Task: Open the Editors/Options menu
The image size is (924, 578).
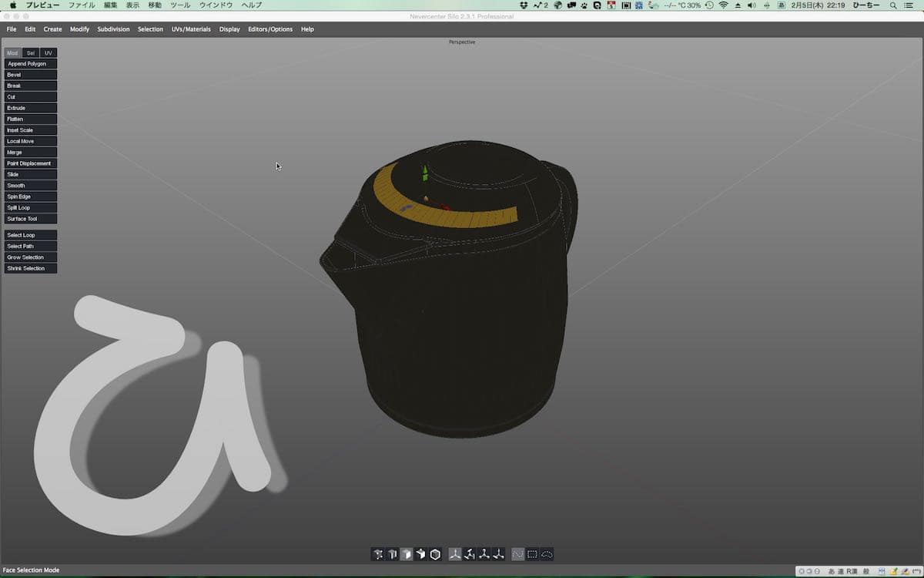Action: click(270, 29)
